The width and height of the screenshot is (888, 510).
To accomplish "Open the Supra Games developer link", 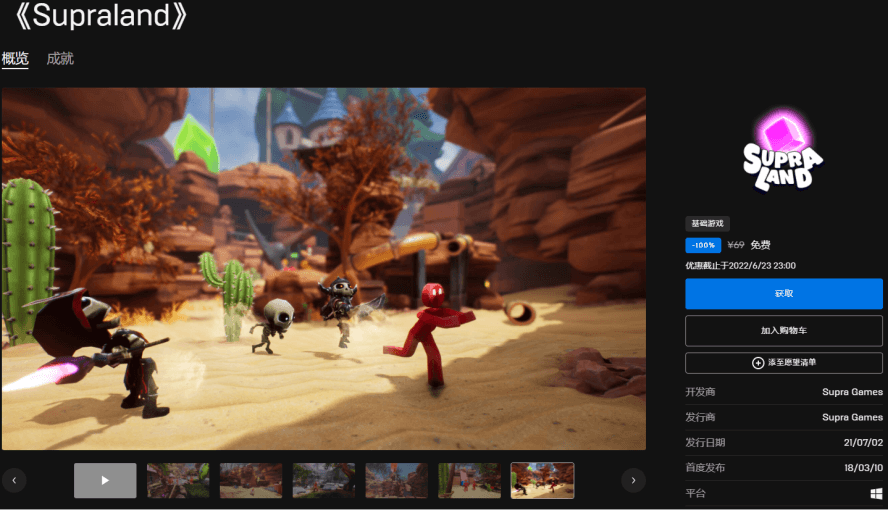I will (x=852, y=392).
